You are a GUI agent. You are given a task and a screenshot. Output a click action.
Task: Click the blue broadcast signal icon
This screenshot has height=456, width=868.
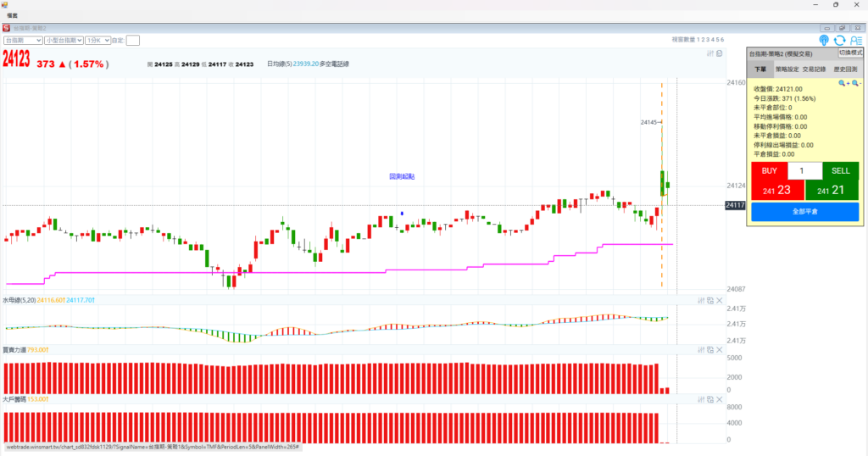(x=824, y=40)
